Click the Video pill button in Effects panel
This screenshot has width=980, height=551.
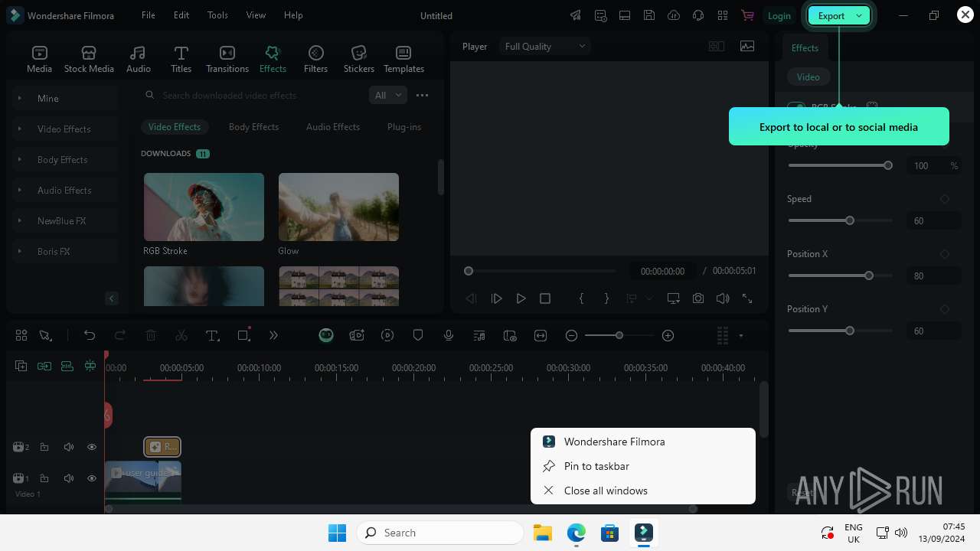coord(808,77)
